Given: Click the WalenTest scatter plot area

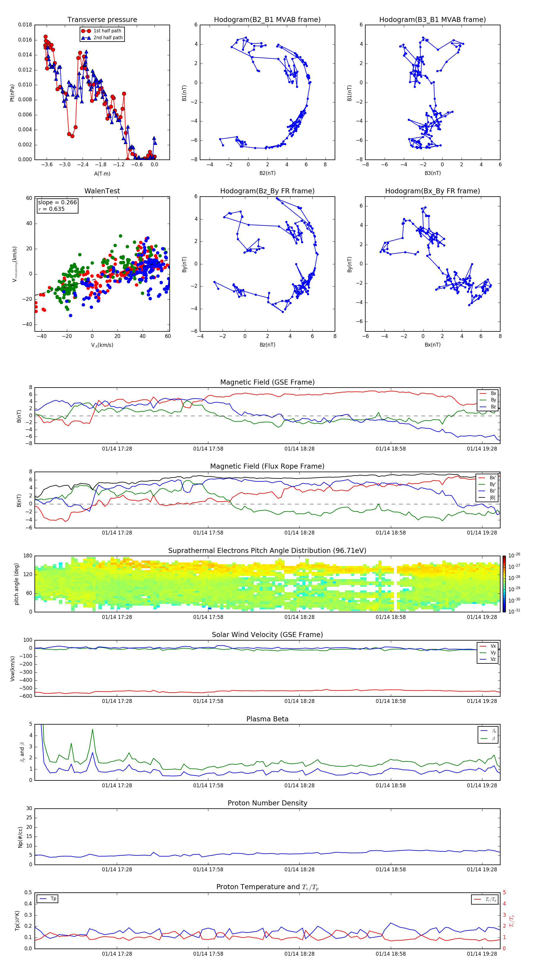Looking at the screenshot, I should click(102, 264).
